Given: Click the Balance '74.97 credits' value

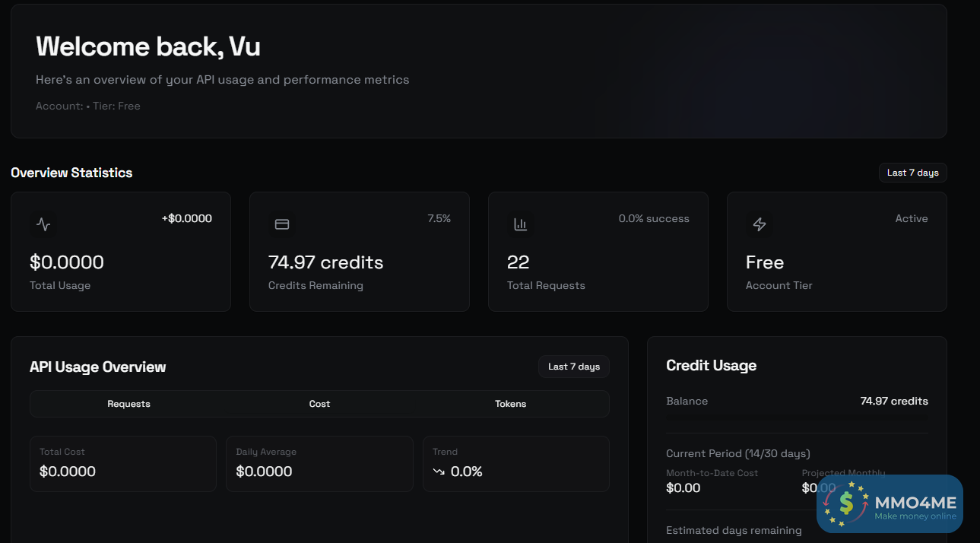Looking at the screenshot, I should coord(894,401).
